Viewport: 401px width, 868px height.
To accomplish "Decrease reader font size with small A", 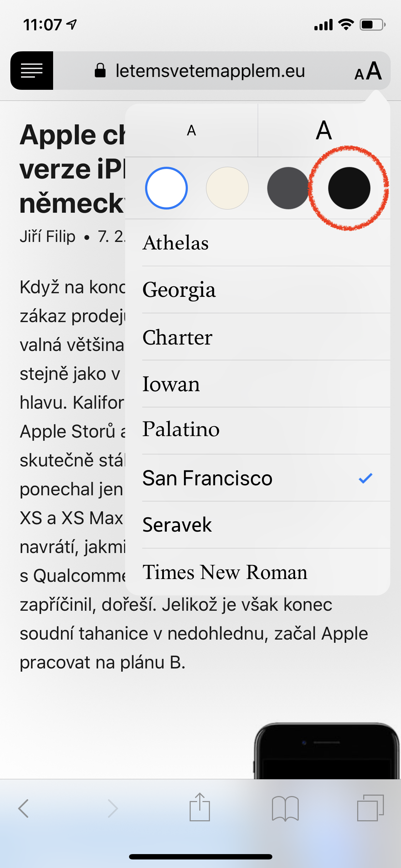I will pos(191,131).
